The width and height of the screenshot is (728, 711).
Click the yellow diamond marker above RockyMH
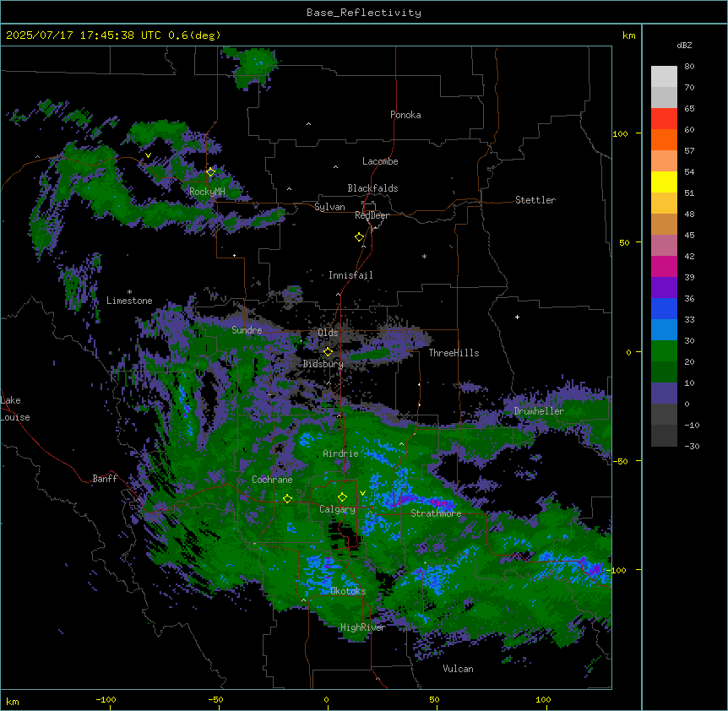pos(211,172)
